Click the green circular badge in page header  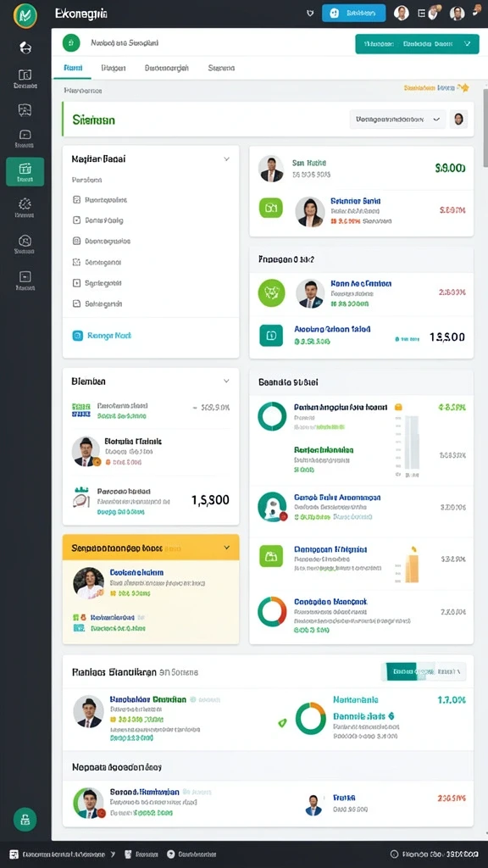tap(71, 42)
